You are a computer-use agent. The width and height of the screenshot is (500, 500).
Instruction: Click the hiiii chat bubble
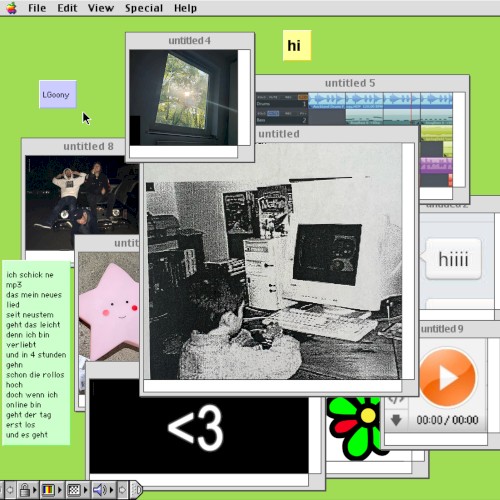pos(453,259)
